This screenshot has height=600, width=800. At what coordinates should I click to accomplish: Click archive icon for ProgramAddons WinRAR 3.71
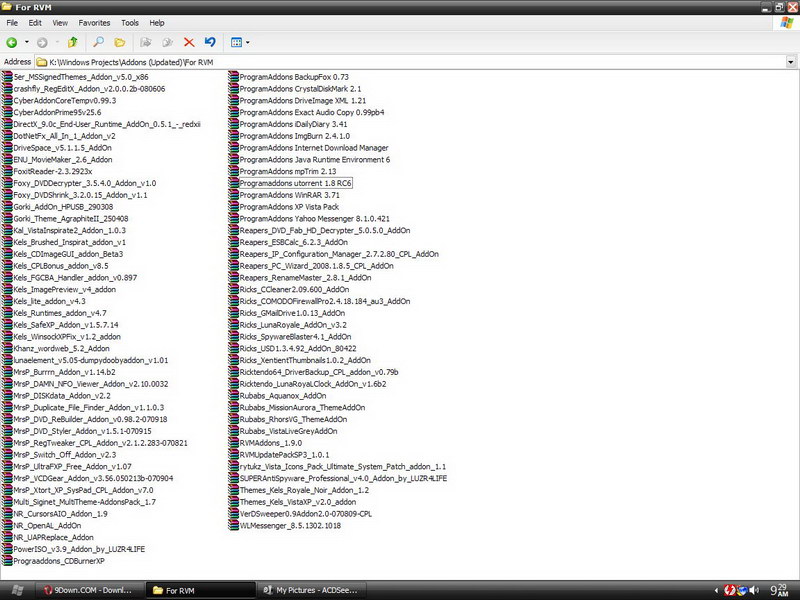233,195
